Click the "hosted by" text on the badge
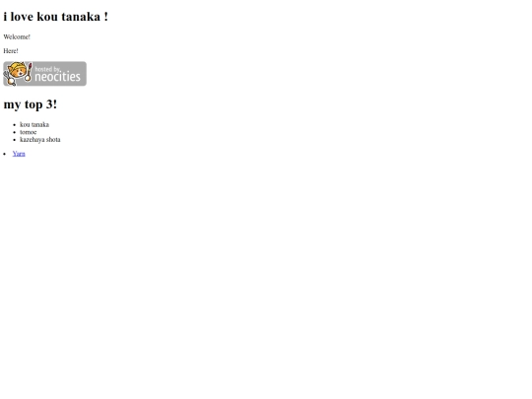The image size is (532, 399). 47,69
